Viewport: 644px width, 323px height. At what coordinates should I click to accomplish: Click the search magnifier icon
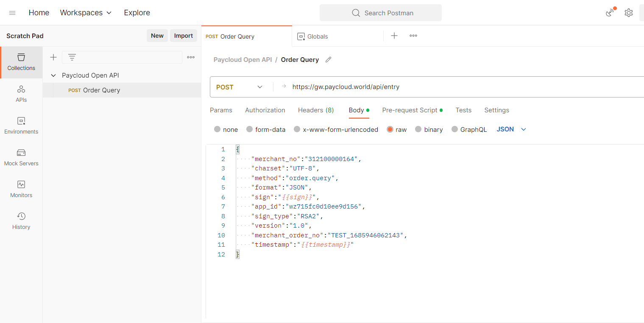356,13
